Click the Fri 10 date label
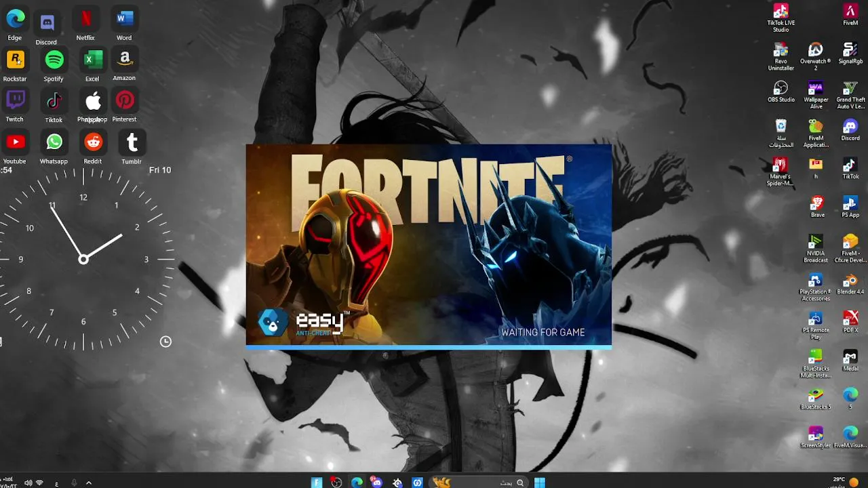This screenshot has width=868, height=488. 160,170
